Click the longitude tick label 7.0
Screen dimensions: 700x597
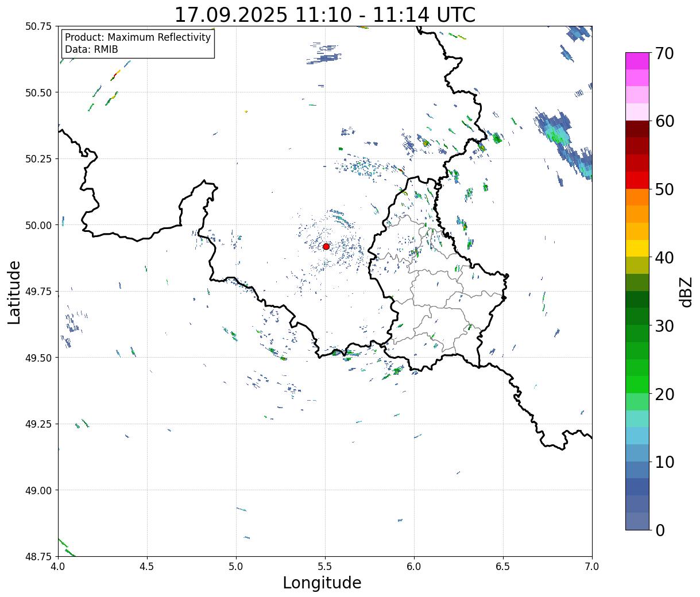592,567
